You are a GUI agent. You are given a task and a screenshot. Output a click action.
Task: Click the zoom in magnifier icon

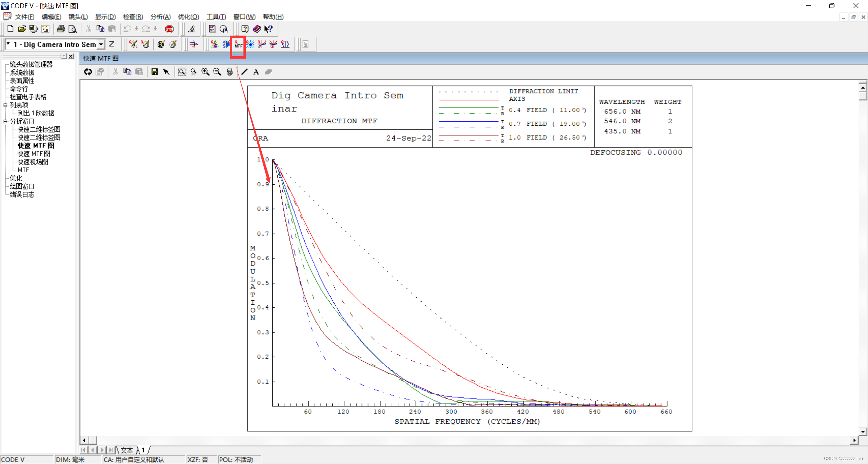coord(205,72)
